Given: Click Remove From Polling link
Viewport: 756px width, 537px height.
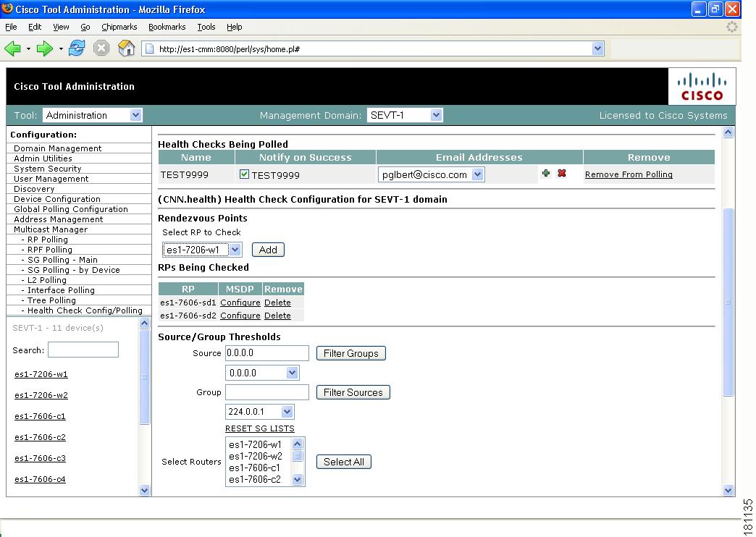Looking at the screenshot, I should click(x=629, y=174).
